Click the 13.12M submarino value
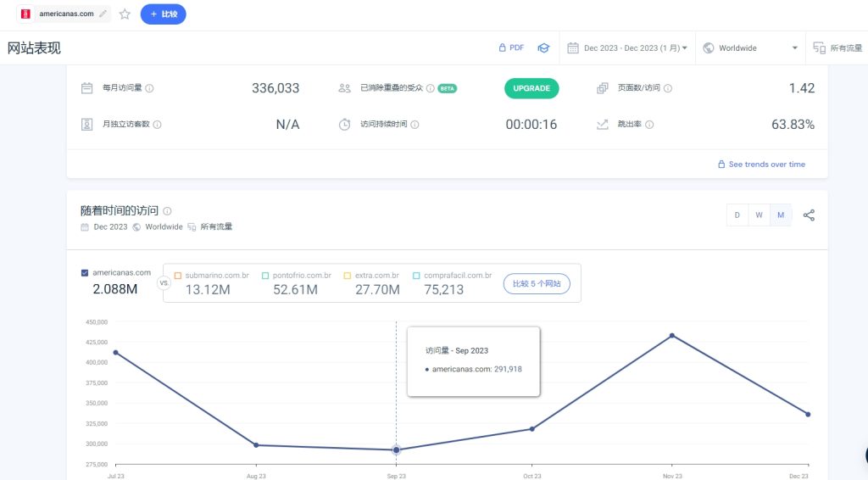Image resolution: width=868 pixels, height=480 pixels. pos(208,289)
